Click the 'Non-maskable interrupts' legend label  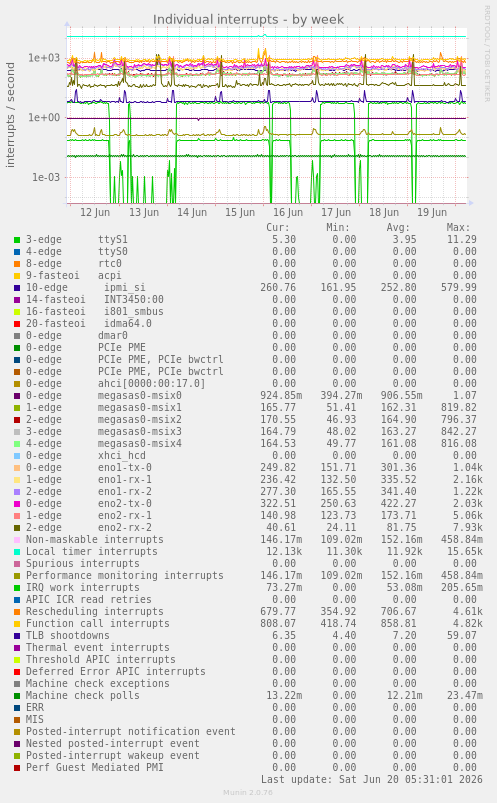click(x=95, y=540)
